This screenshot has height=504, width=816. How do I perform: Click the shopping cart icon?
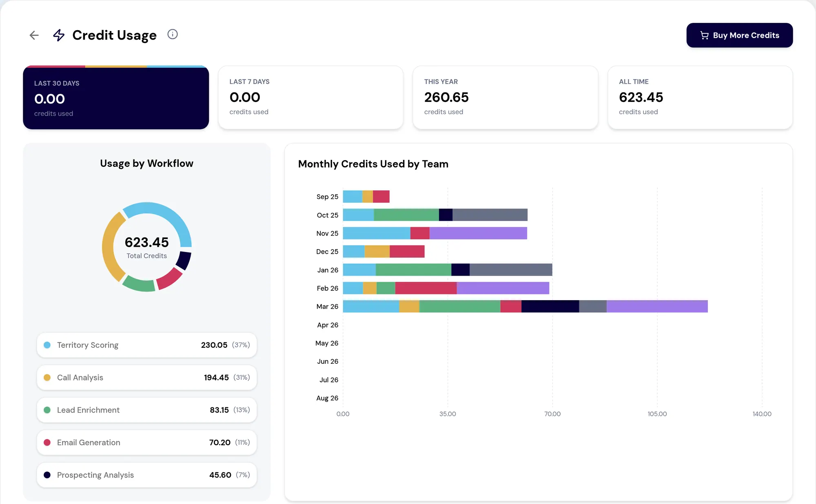click(704, 35)
